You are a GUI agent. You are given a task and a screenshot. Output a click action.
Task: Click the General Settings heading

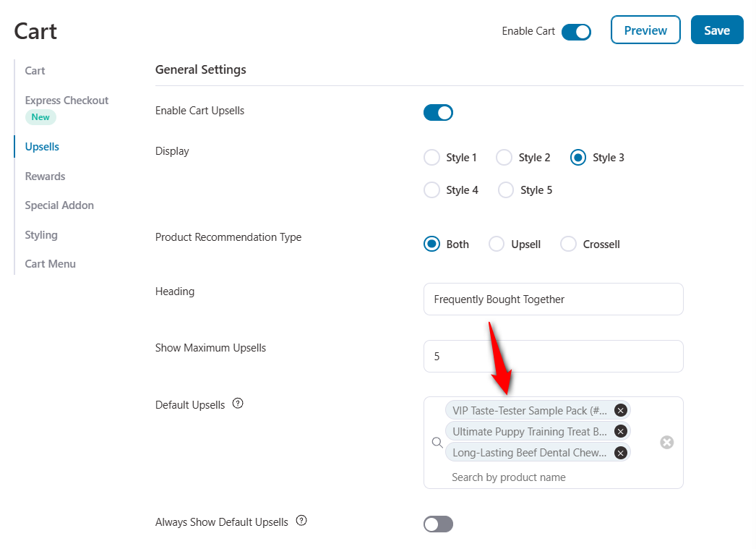coord(201,70)
